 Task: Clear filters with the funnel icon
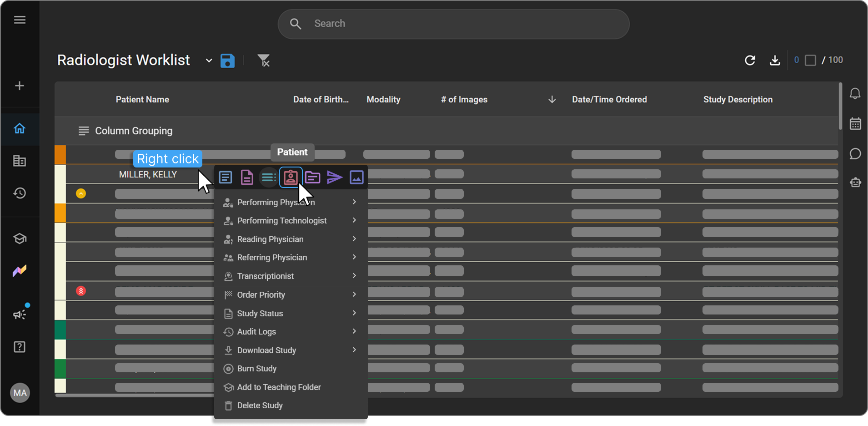point(263,61)
